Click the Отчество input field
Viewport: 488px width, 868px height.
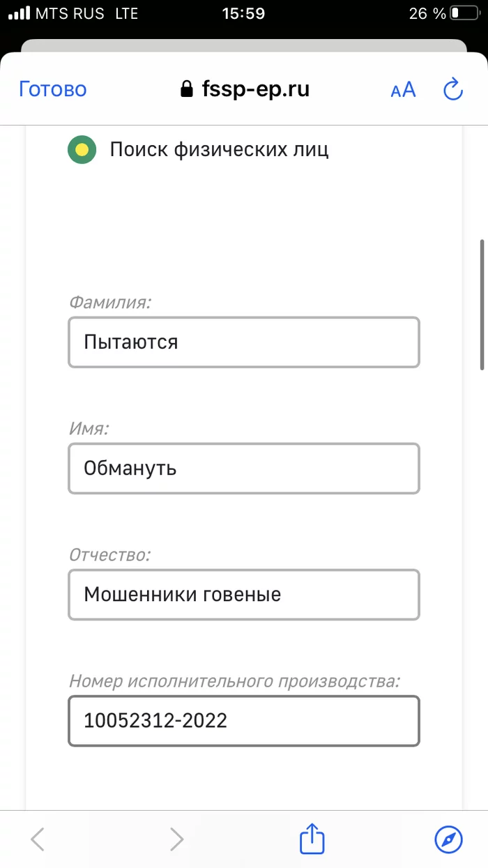[243, 594]
